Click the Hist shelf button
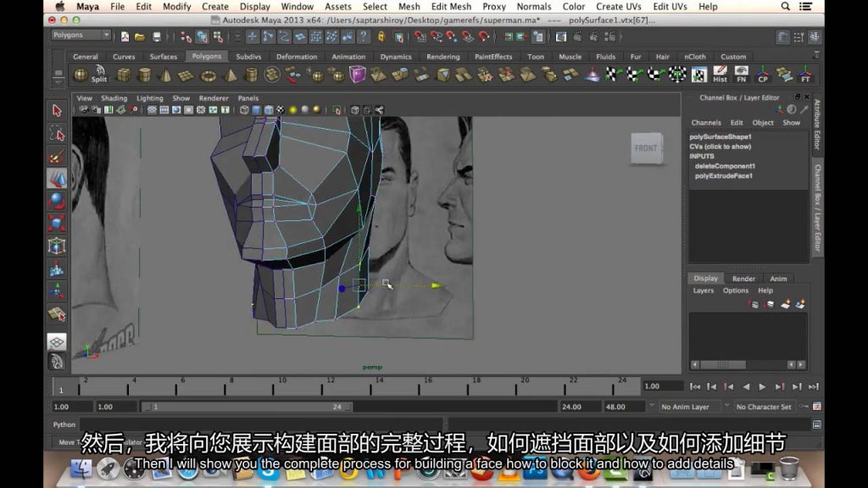Image resolution: width=868 pixels, height=488 pixels. tap(720, 75)
